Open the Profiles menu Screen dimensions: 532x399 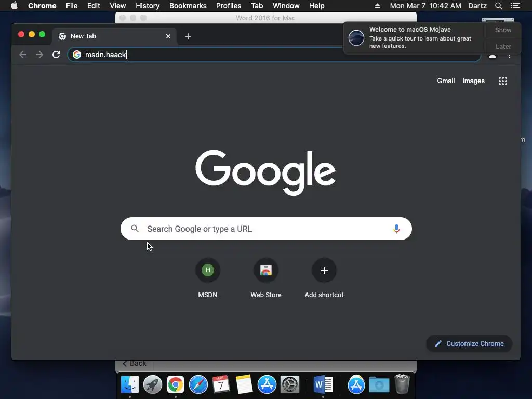229,6
